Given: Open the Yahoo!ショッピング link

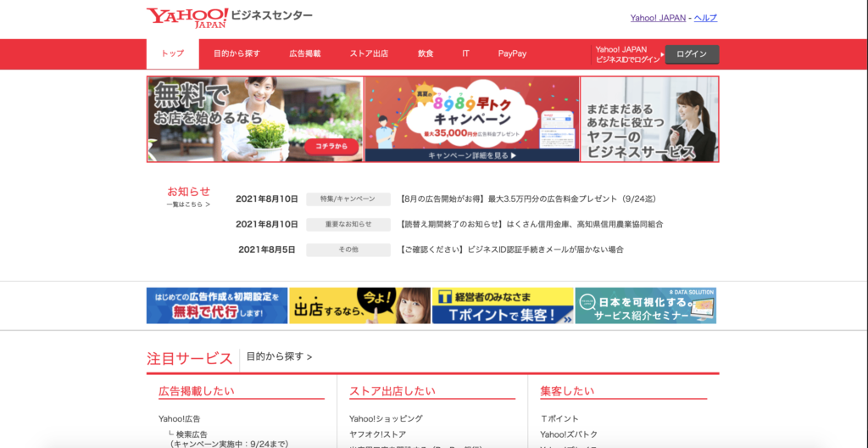Looking at the screenshot, I should 386,418.
